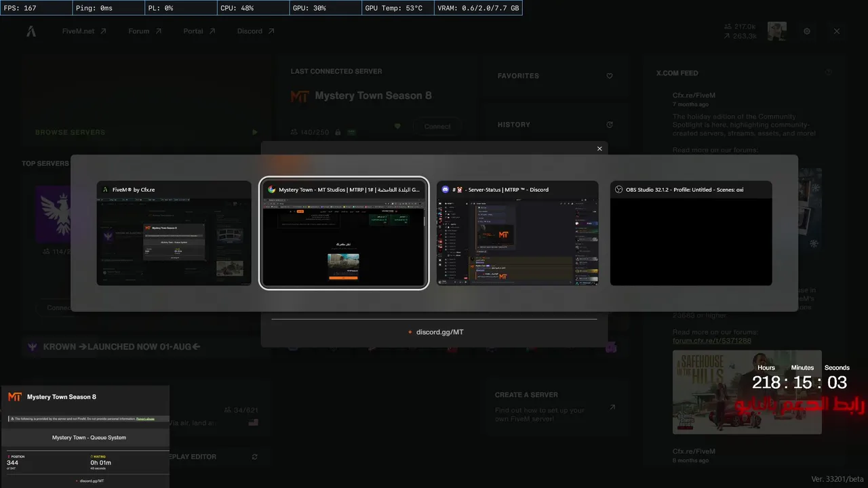
Task: Click the lock icon next to the player count
Action: [338, 132]
